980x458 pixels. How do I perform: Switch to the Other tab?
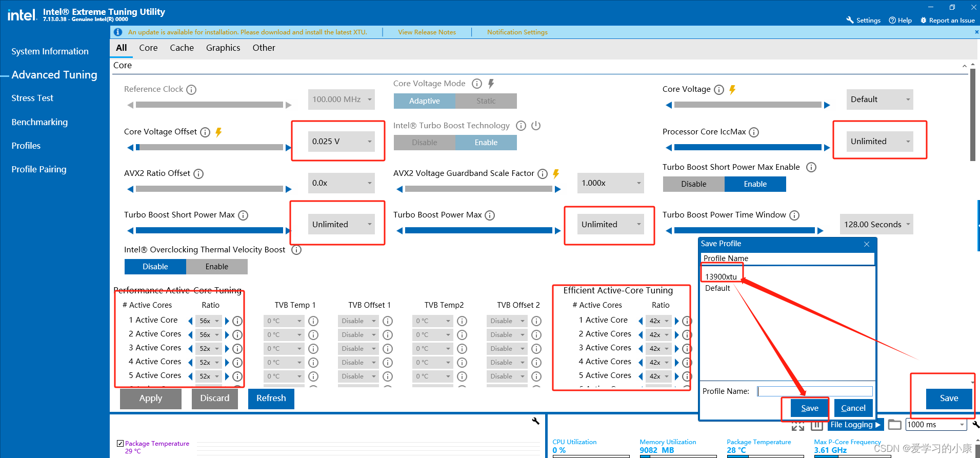point(264,48)
